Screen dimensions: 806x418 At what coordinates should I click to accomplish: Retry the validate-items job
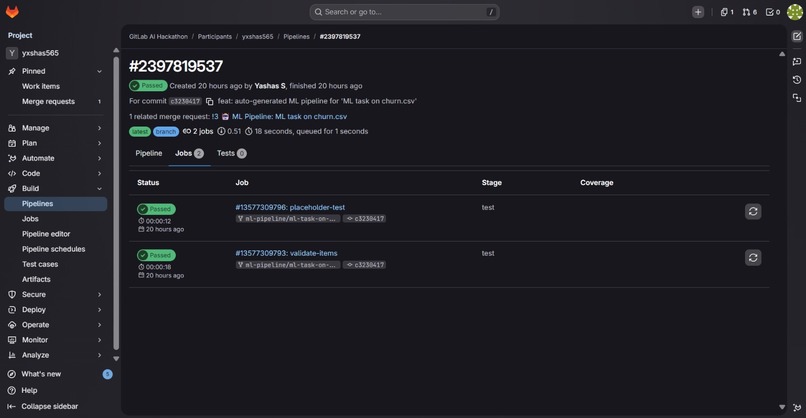[x=753, y=258]
